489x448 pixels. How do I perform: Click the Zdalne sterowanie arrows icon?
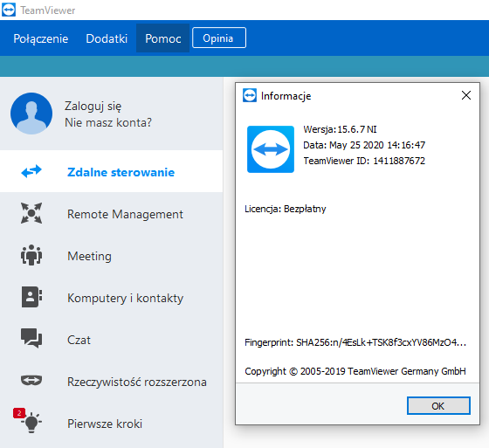31,171
